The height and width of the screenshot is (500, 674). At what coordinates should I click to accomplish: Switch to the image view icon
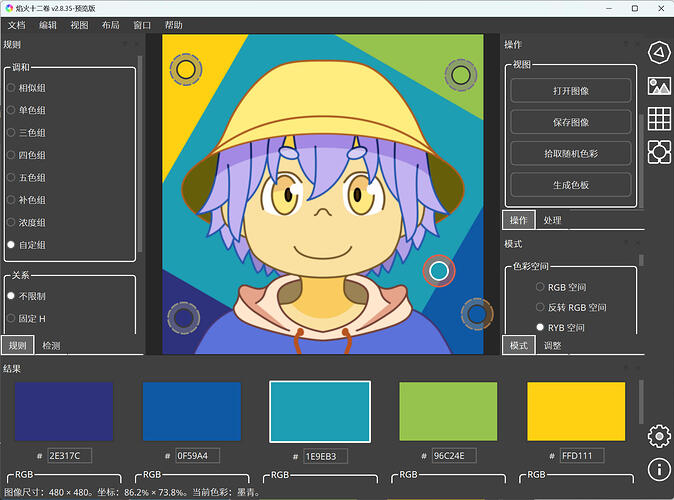coord(658,85)
